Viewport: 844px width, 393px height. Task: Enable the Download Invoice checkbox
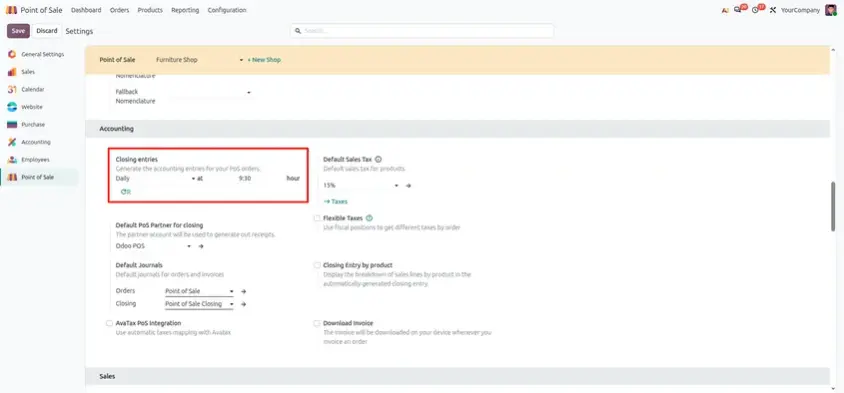(x=316, y=324)
